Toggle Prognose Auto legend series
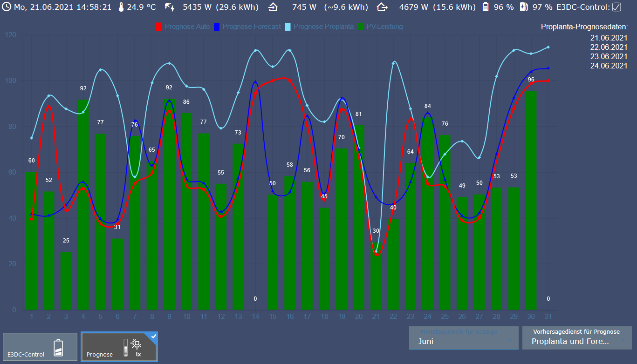Viewport: 637px width, 364px height. [183, 27]
